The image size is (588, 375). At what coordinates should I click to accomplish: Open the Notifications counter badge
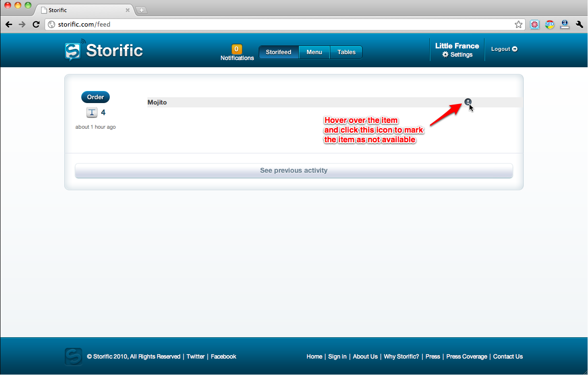[x=237, y=49]
